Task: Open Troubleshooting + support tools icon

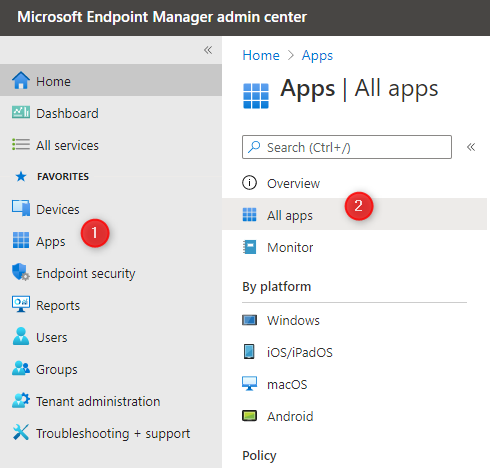Action: [21, 432]
